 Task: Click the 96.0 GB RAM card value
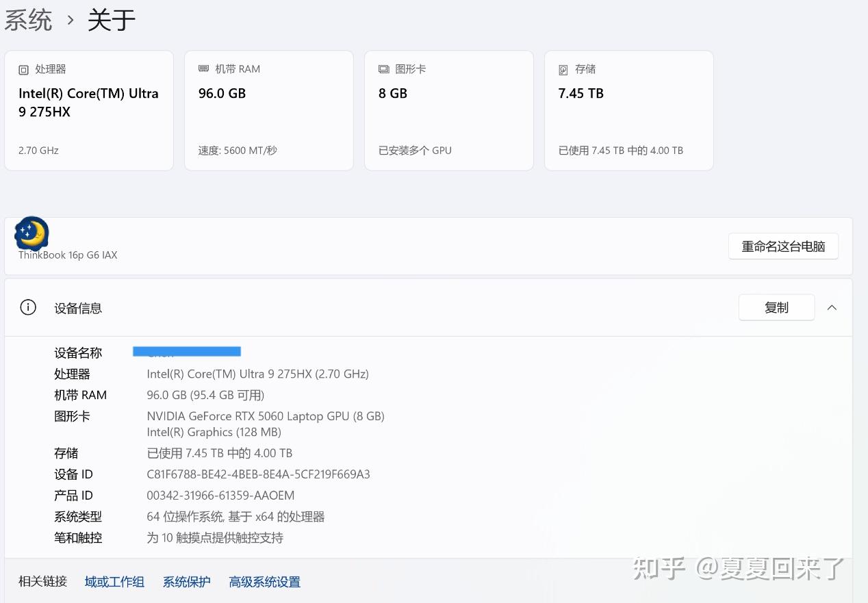tap(222, 94)
